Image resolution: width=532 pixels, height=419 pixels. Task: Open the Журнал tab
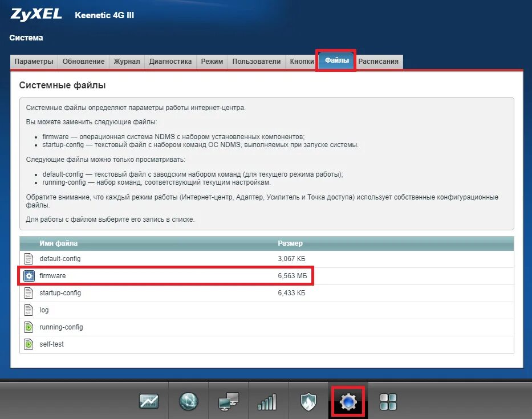pos(126,61)
